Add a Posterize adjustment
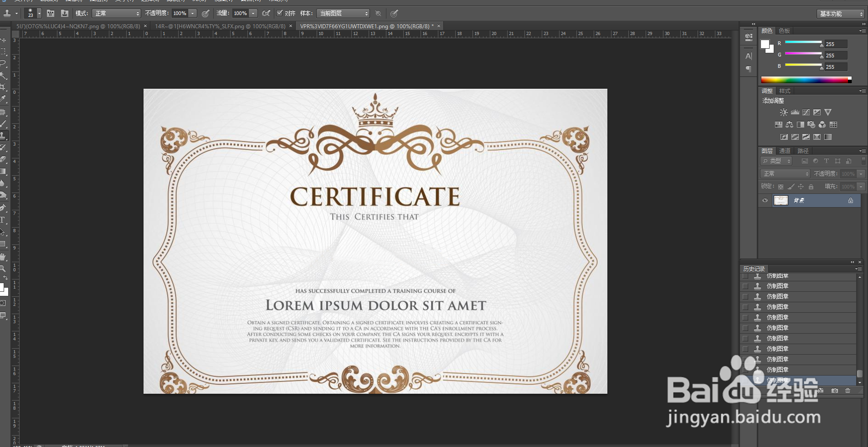The image size is (868, 447). click(x=795, y=137)
